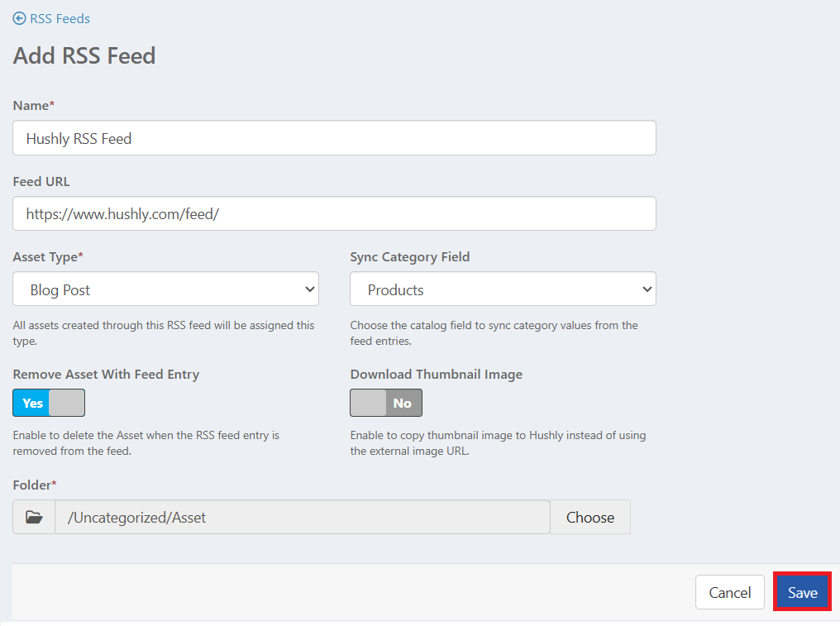Choose a folder for the feed

click(589, 517)
